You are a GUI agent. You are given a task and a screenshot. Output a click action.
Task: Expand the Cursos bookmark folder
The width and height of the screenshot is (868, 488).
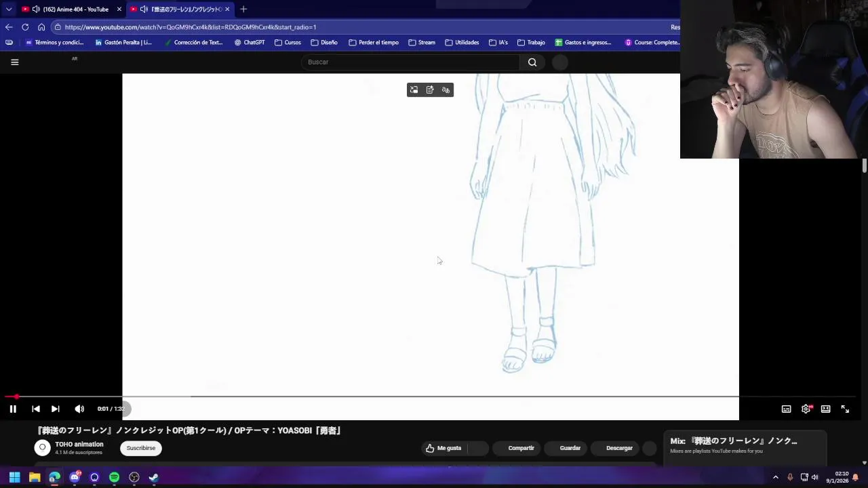(x=288, y=42)
